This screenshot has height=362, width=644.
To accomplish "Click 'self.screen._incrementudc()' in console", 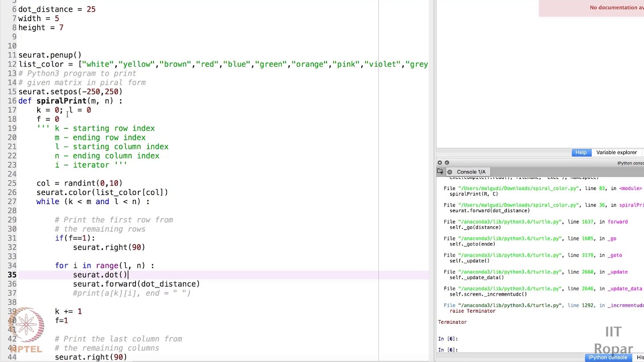I will [488, 294].
